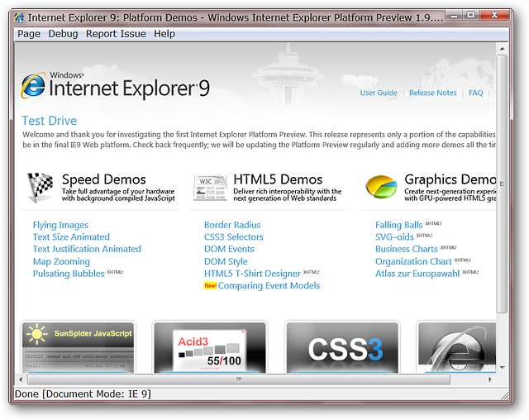
Task: Open the Page menu
Action: tap(29, 34)
